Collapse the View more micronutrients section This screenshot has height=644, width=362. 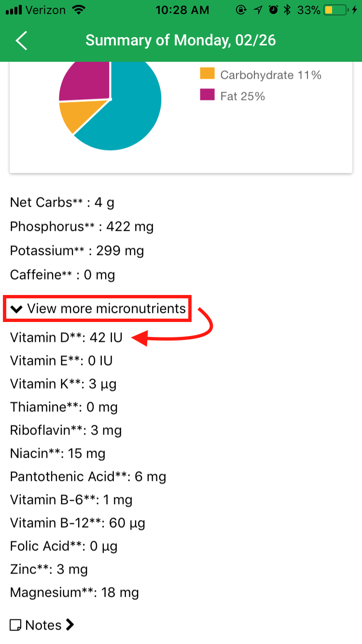pyautogui.click(x=97, y=308)
